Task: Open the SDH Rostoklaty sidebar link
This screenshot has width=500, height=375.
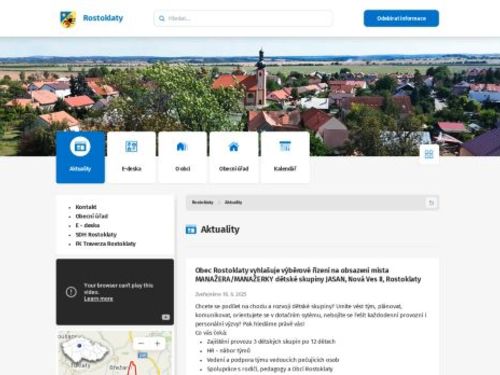Action: [x=96, y=235]
